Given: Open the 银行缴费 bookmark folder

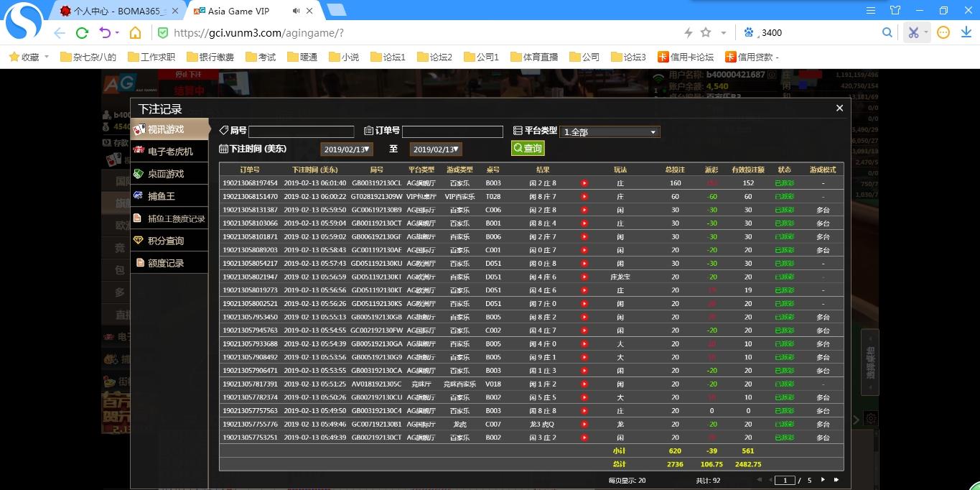Looking at the screenshot, I should pos(210,57).
